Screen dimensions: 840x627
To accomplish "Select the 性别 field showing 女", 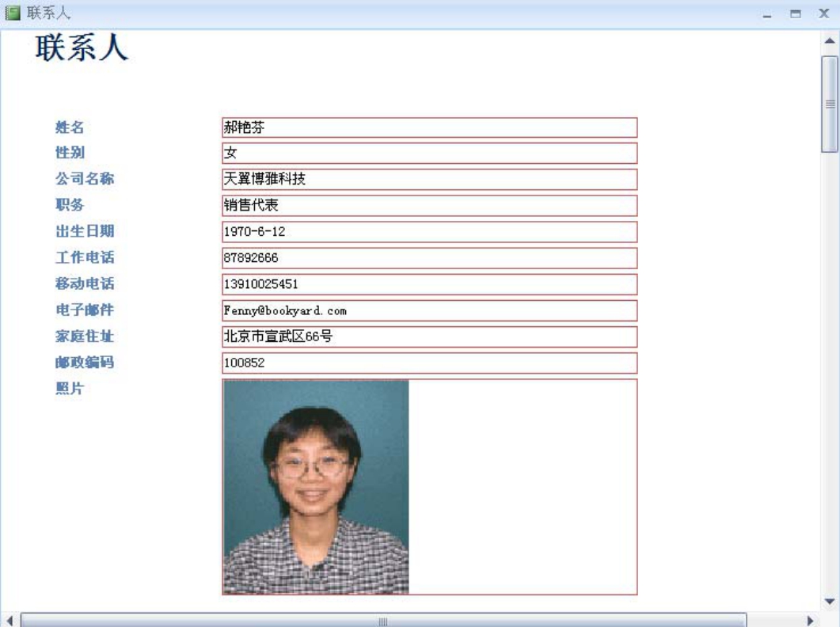I will tap(429, 154).
